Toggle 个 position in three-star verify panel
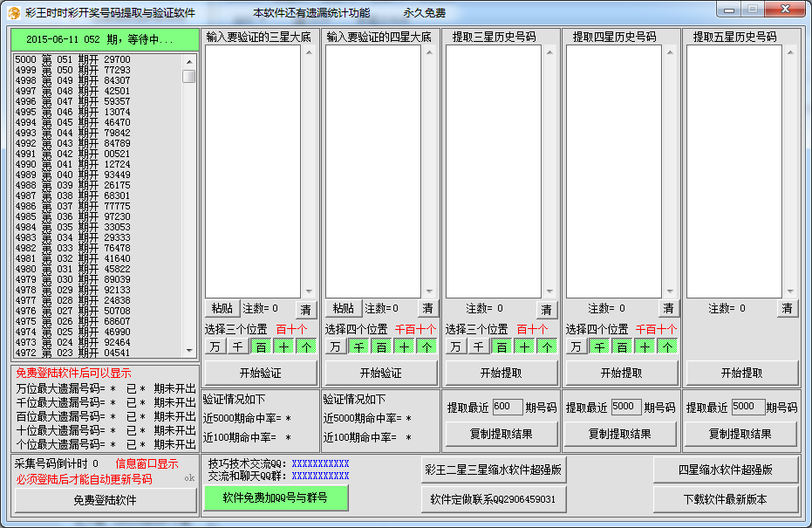 point(306,346)
